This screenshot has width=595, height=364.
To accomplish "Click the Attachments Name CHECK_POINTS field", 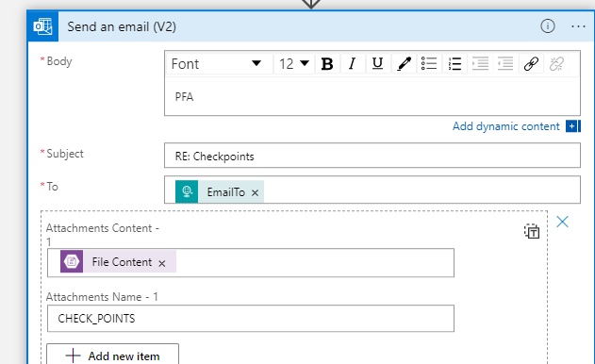I will coord(251,319).
